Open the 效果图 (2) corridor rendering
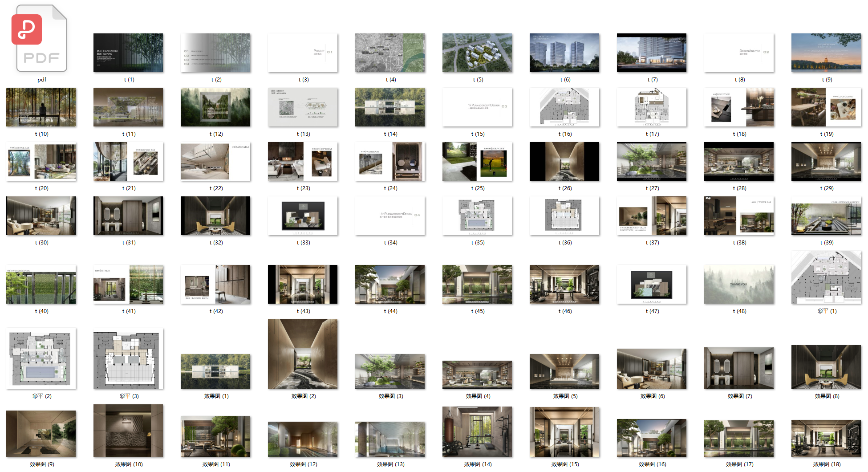This screenshot has height=472, width=868. [x=303, y=354]
